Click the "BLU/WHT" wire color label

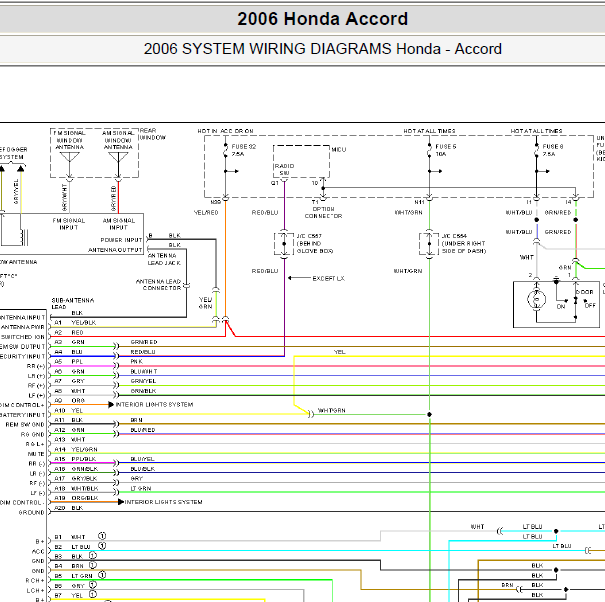pos(144,372)
